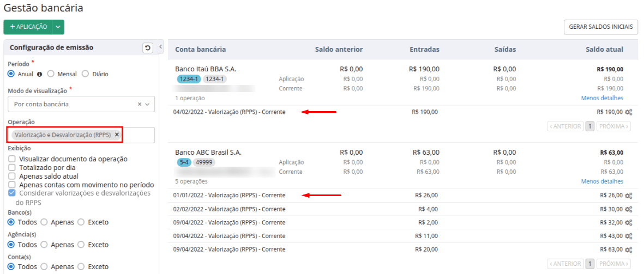
Task: Enable Apenas saldo atual checkbox
Action: (x=12, y=176)
